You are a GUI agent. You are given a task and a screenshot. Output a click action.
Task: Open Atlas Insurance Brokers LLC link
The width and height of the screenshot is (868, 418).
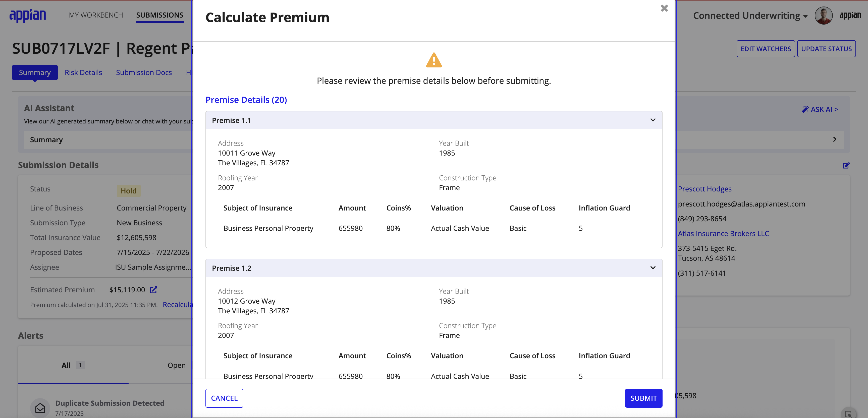click(723, 234)
